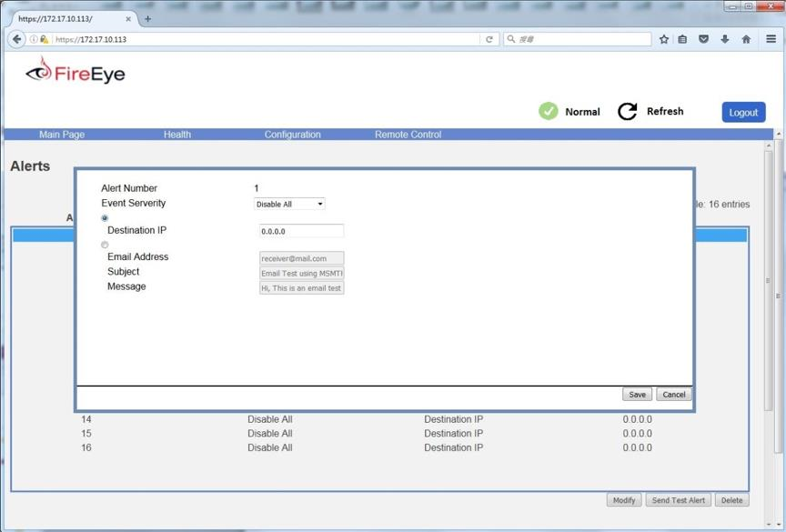Select the Email Address radio button

tap(105, 245)
